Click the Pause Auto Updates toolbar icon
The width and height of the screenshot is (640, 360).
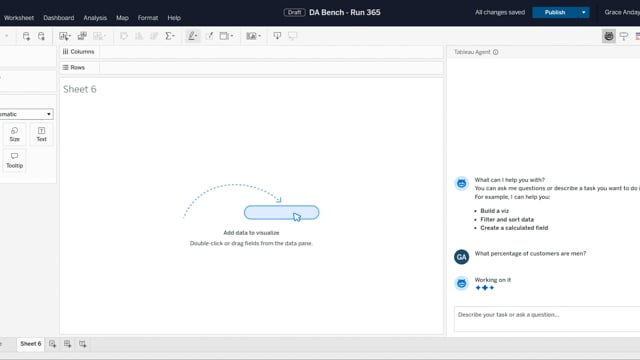(41, 36)
